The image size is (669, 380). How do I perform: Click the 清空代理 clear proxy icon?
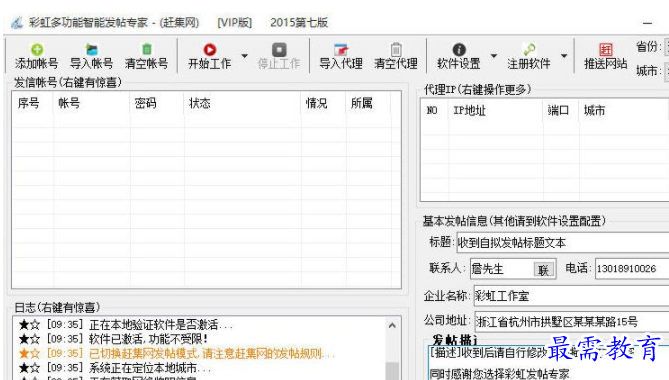tap(396, 49)
